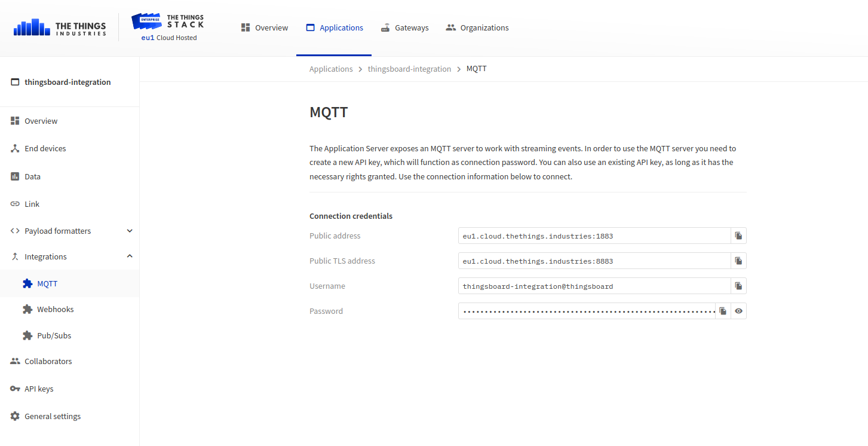The image size is (868, 446).
Task: Copy the Password to clipboard
Action: click(x=723, y=311)
